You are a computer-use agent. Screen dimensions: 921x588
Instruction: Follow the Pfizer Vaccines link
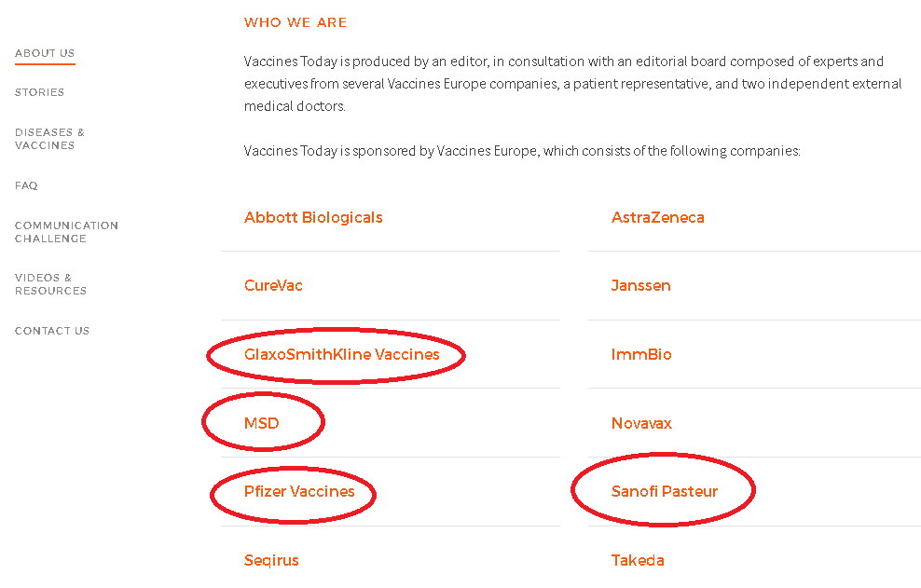point(299,491)
